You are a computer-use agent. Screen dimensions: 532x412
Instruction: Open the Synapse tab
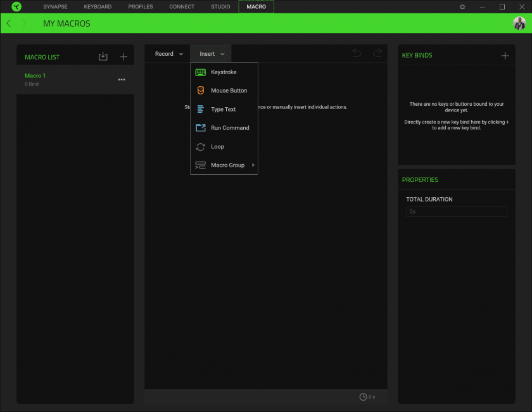55,6
